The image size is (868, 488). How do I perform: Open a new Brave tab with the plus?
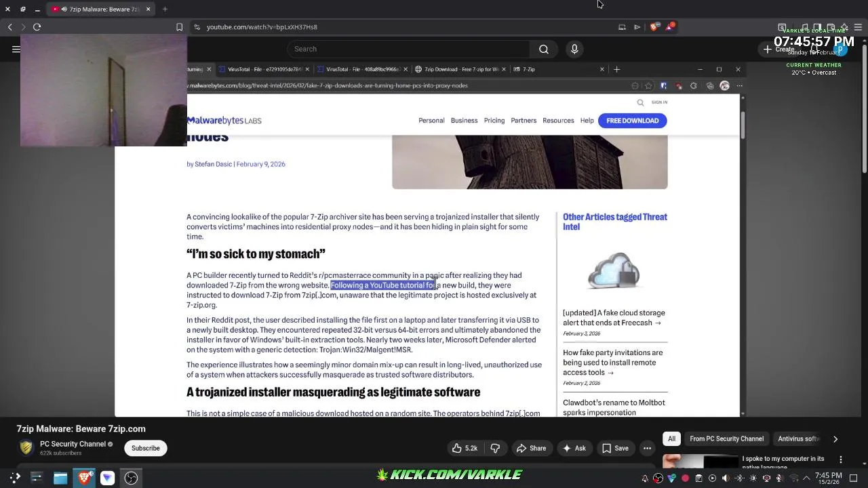(165, 9)
